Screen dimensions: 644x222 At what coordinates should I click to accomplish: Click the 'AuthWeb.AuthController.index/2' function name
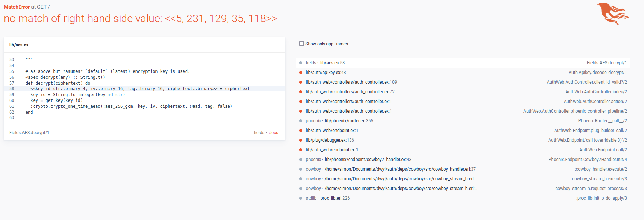click(596, 92)
